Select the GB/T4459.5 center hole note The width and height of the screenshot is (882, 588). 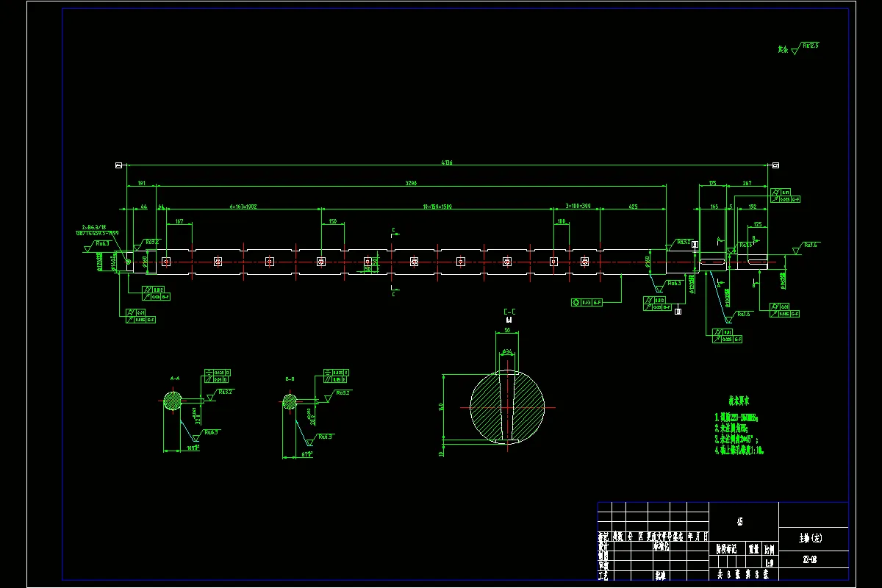click(97, 232)
